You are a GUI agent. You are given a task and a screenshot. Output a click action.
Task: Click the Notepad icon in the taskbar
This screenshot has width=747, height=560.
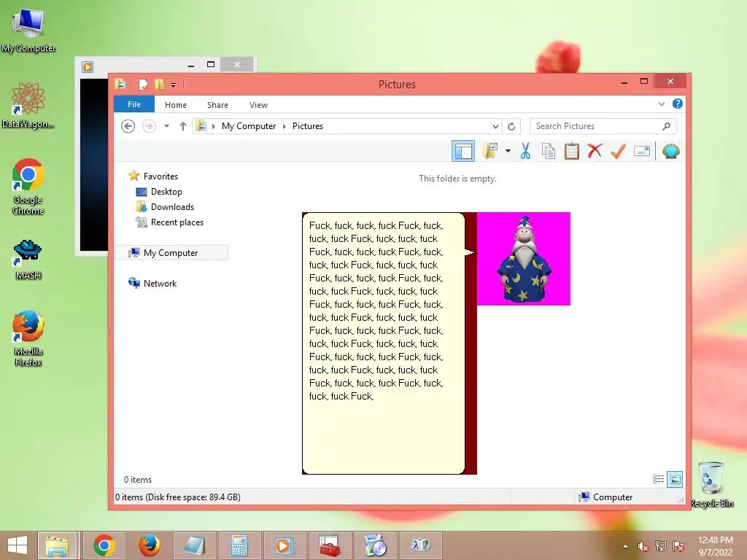(194, 545)
